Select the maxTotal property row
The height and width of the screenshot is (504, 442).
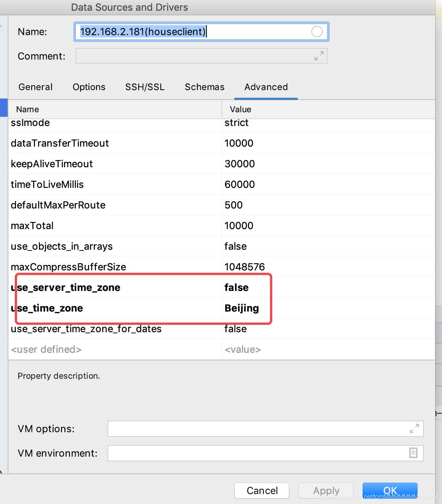pyautogui.click(x=32, y=226)
